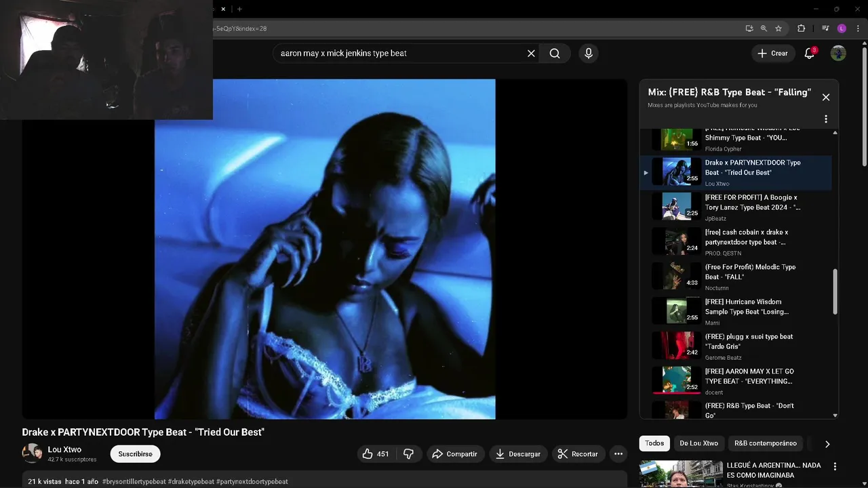
Task: Select the Todos filter chip
Action: [x=654, y=443]
